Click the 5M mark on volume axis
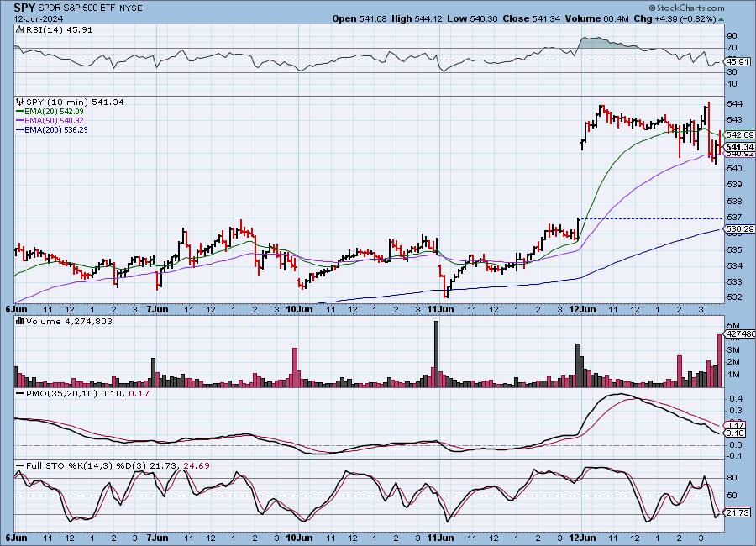The image size is (756, 546). (733, 326)
